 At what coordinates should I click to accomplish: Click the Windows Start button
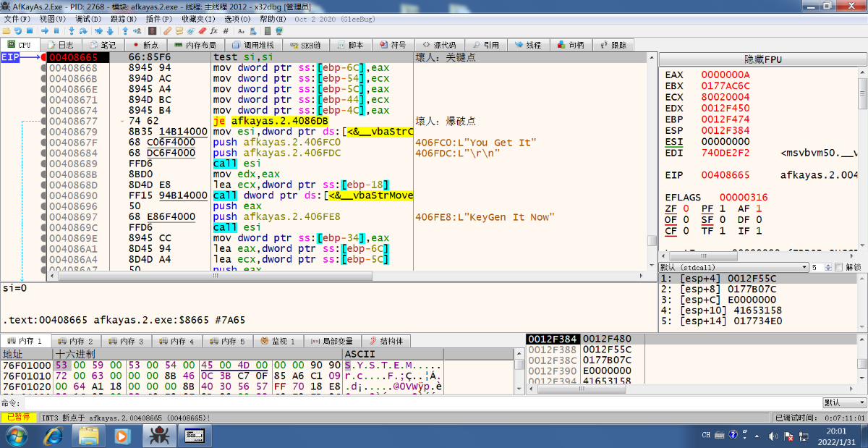[17, 435]
